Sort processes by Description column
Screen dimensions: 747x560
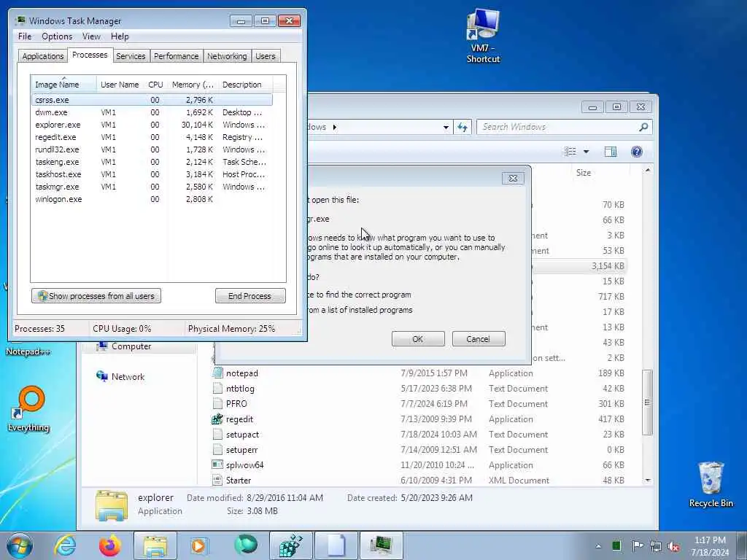point(245,85)
